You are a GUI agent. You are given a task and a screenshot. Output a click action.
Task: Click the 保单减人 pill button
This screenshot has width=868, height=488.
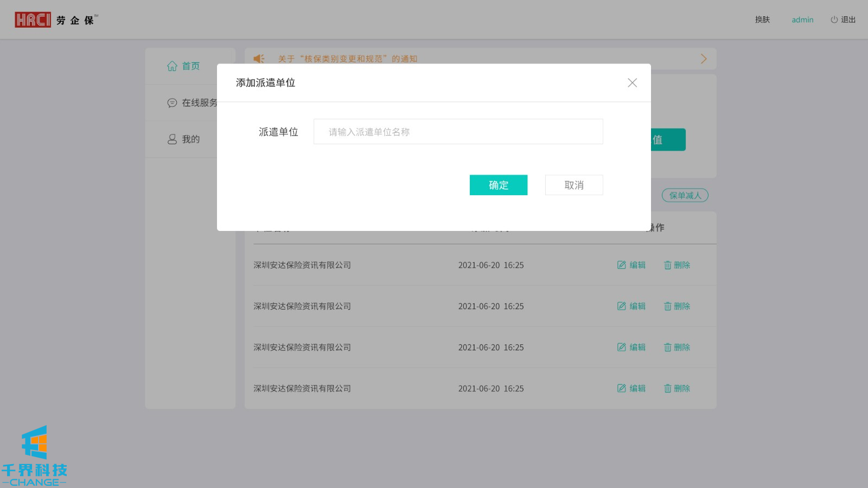[685, 196]
